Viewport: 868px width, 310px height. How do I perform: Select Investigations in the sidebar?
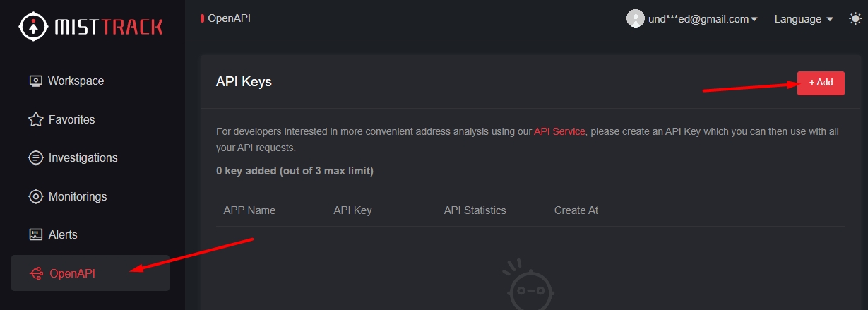(x=83, y=157)
